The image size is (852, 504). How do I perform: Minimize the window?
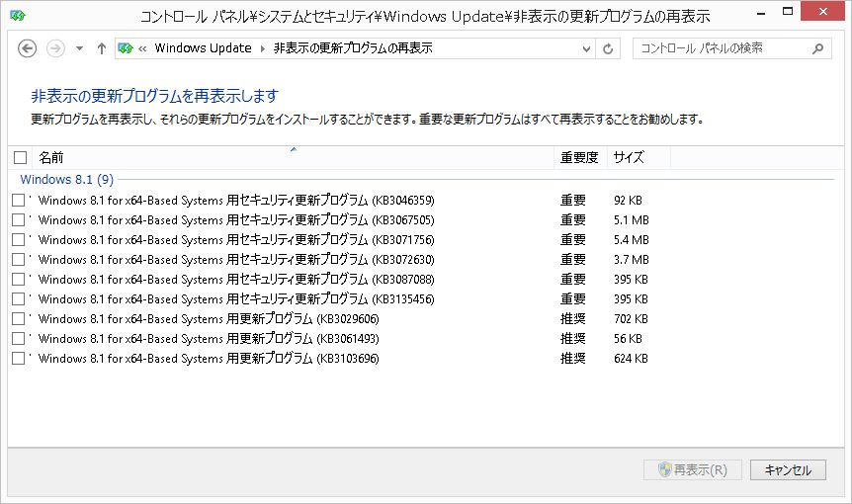pos(761,12)
